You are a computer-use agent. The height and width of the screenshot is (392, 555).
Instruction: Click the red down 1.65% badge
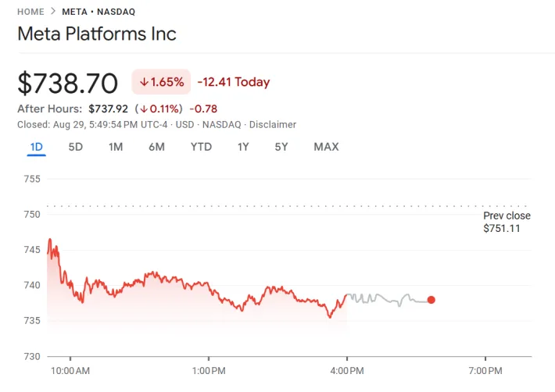(x=162, y=82)
